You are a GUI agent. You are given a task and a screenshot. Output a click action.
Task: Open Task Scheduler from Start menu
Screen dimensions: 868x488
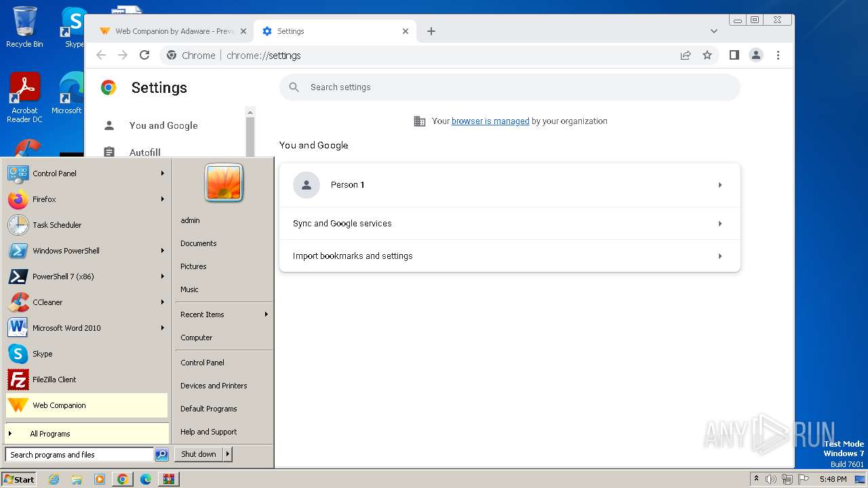click(x=86, y=225)
